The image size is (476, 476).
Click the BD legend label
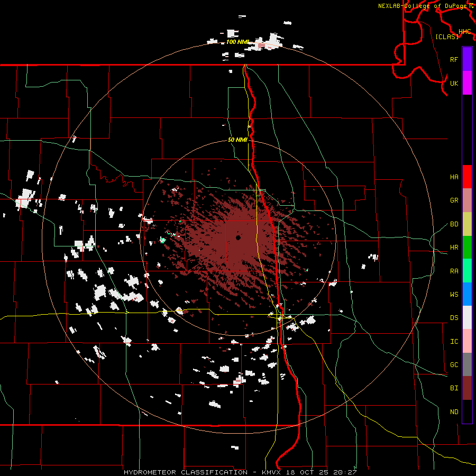454,224
